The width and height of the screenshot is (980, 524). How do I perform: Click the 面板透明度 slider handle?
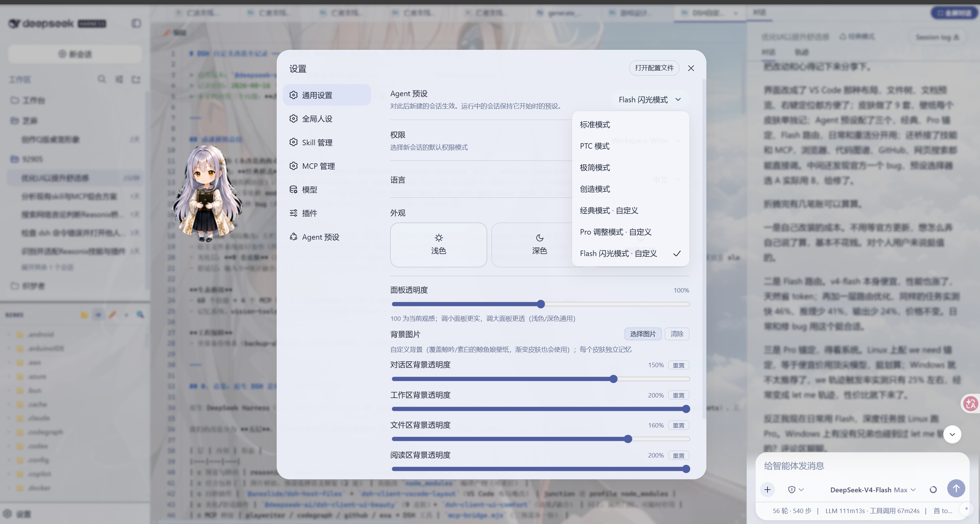point(541,304)
